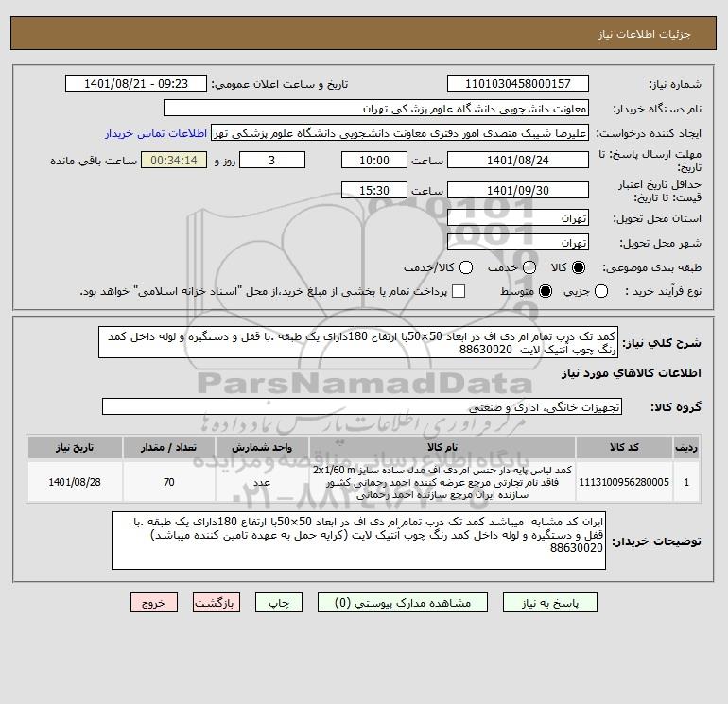This screenshot has width=728, height=704.
Task: Open اطلاعات تماس خریدار link
Action: [156, 133]
